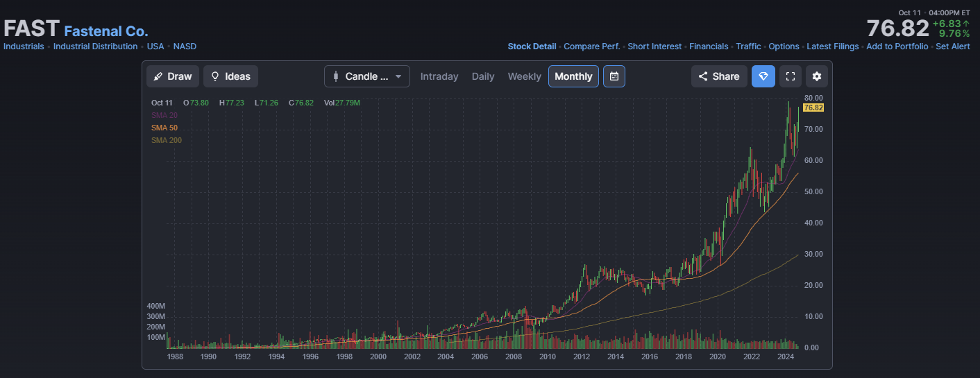980x378 pixels.
Task: Open chart settings gear icon
Action: click(817, 76)
